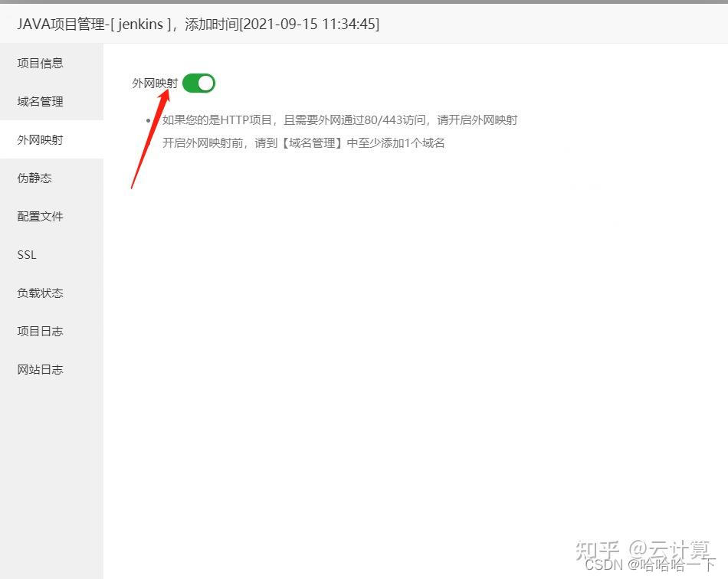
Task: Click the red arrow annotation
Action: point(150,139)
